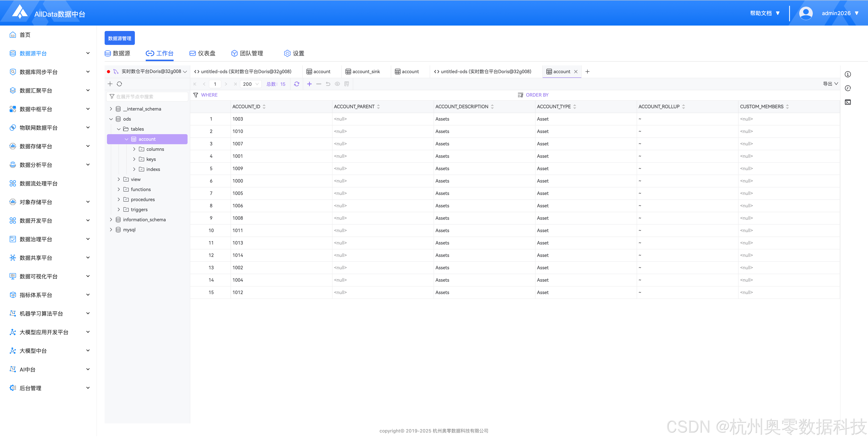The height and width of the screenshot is (441, 868).
Task: Open the info panel icon on right sidebar
Action: point(848,74)
